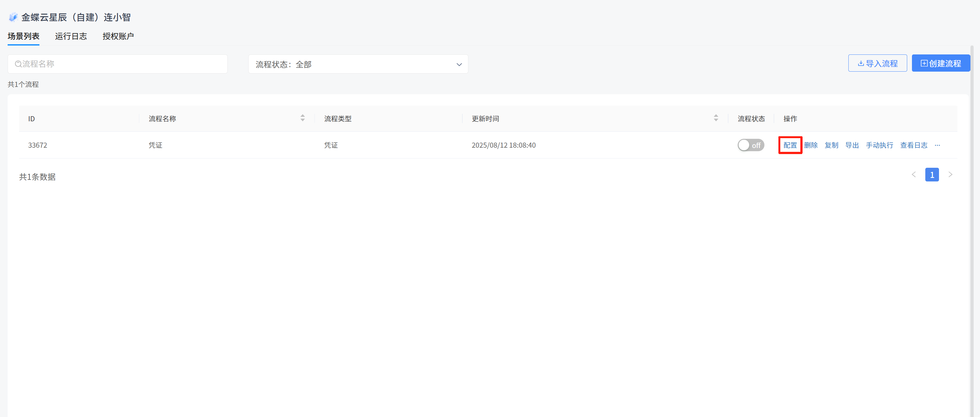Click 删除 link for 凭证 flow

point(810,145)
